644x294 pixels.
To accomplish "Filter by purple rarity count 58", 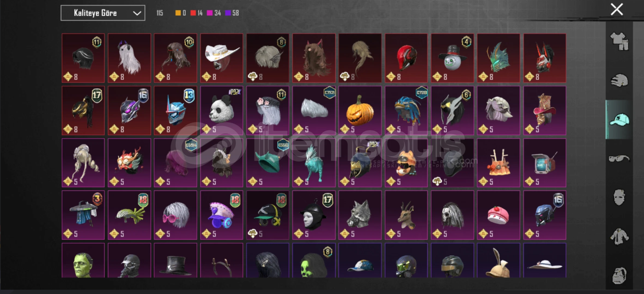I will pos(232,13).
